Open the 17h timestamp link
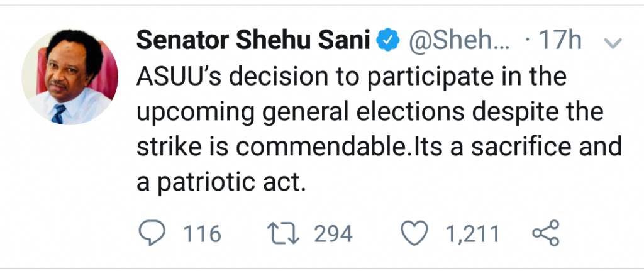The height and width of the screenshot is (271, 644). coord(558,41)
